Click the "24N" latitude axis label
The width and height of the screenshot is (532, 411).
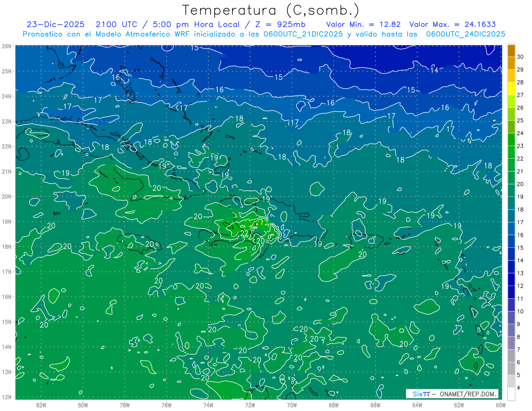click(7, 96)
